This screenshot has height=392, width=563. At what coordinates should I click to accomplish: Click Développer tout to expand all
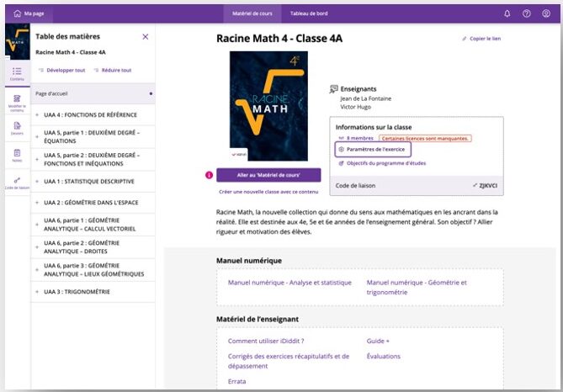click(62, 71)
